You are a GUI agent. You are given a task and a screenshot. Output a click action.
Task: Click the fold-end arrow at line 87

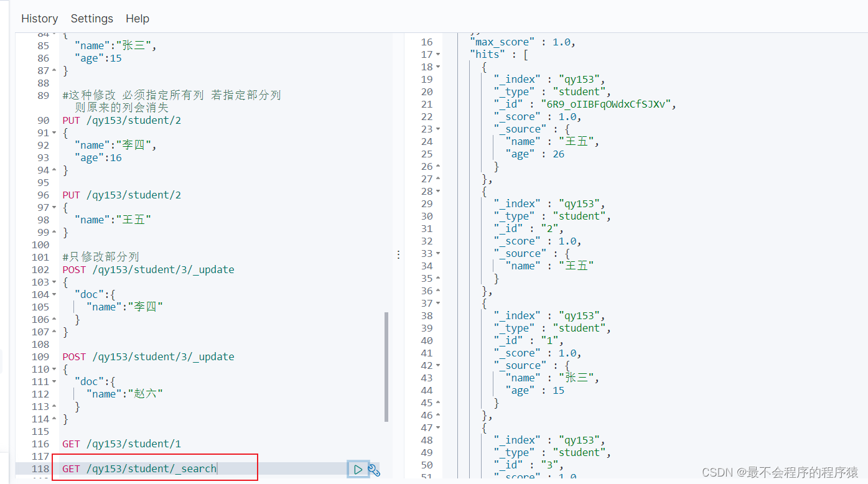(x=54, y=70)
